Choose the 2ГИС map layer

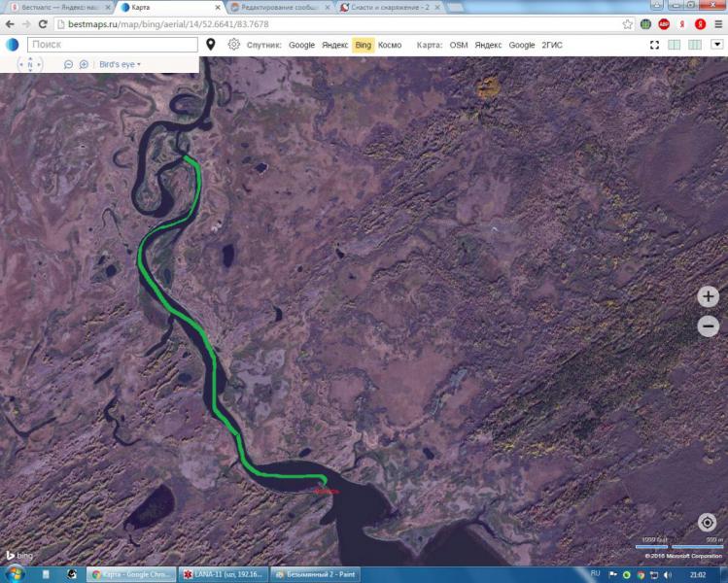pyautogui.click(x=552, y=45)
